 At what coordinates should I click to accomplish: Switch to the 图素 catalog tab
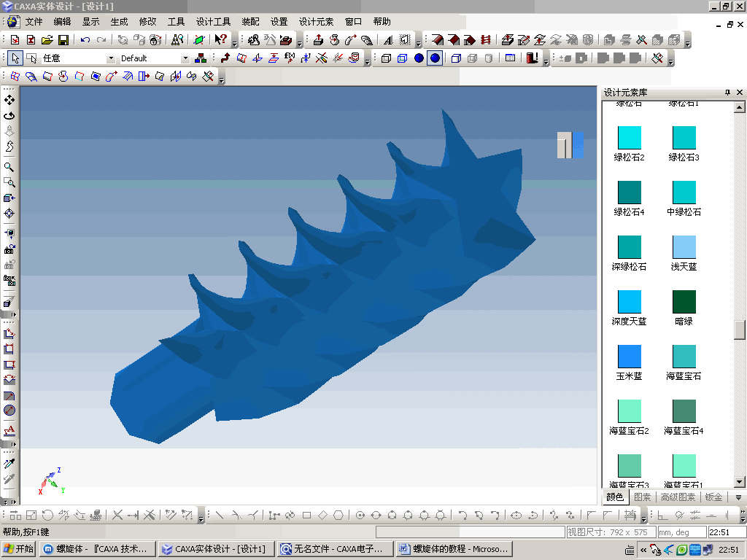click(642, 497)
